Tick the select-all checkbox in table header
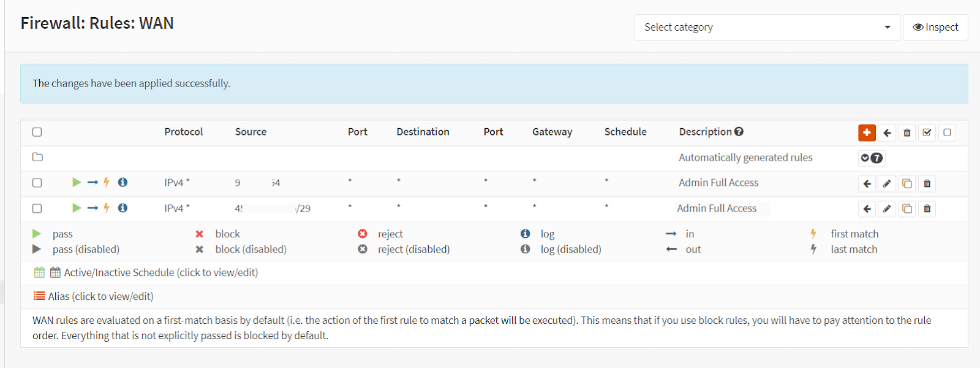This screenshot has height=368, width=980. tap(37, 132)
